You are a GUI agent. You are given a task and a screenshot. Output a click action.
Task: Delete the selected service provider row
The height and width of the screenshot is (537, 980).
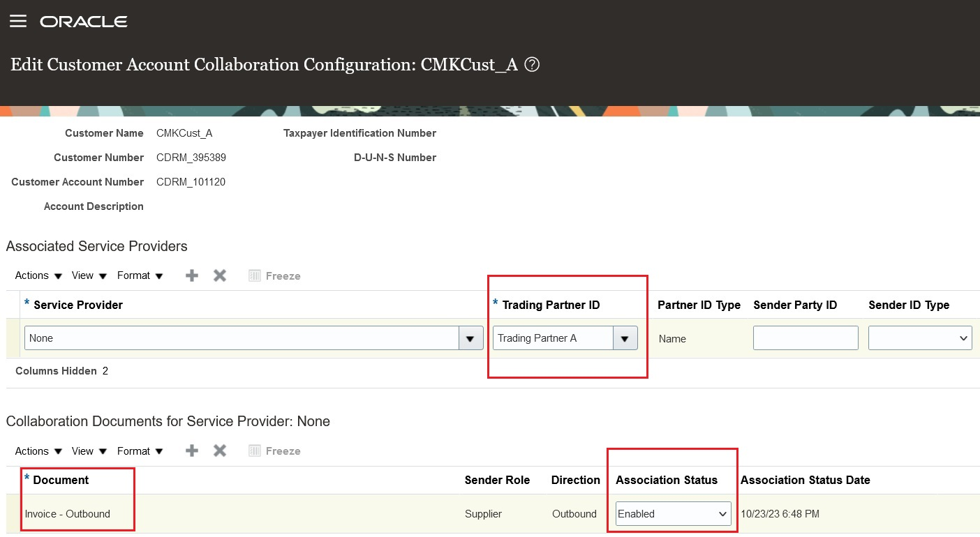pos(219,275)
